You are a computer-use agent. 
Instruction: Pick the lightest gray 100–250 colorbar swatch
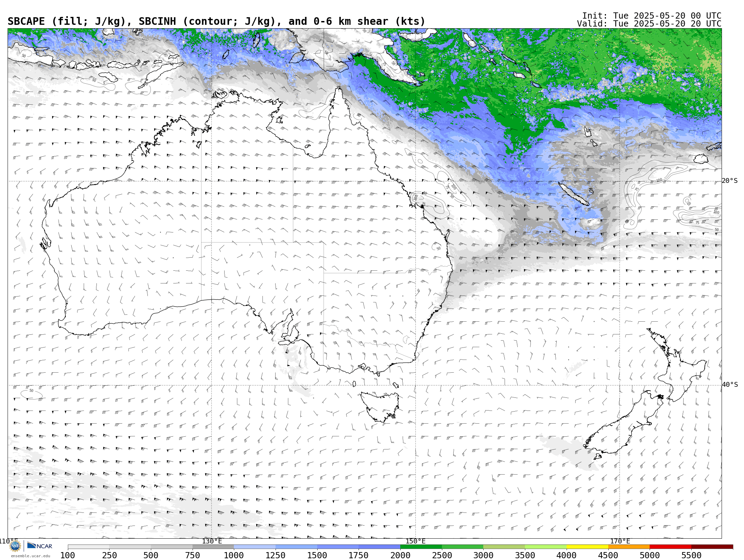89,547
